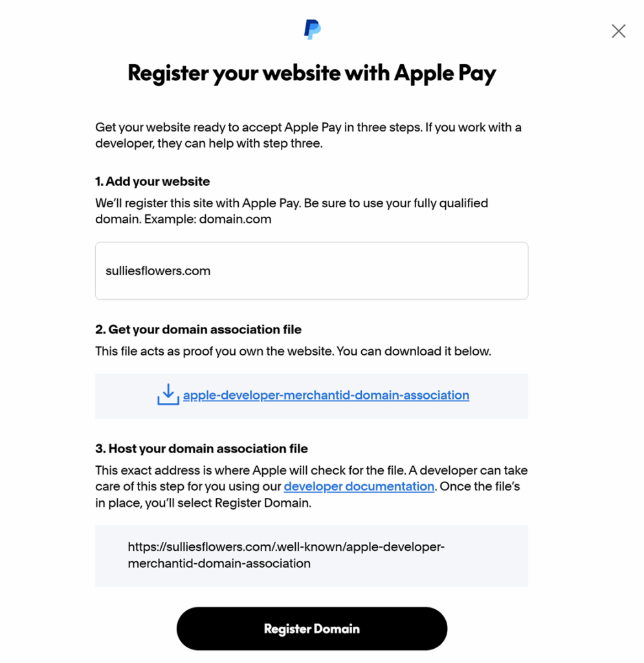Click the PayPal emblem above Register your website
The width and height of the screenshot is (644, 663).
[312, 28]
